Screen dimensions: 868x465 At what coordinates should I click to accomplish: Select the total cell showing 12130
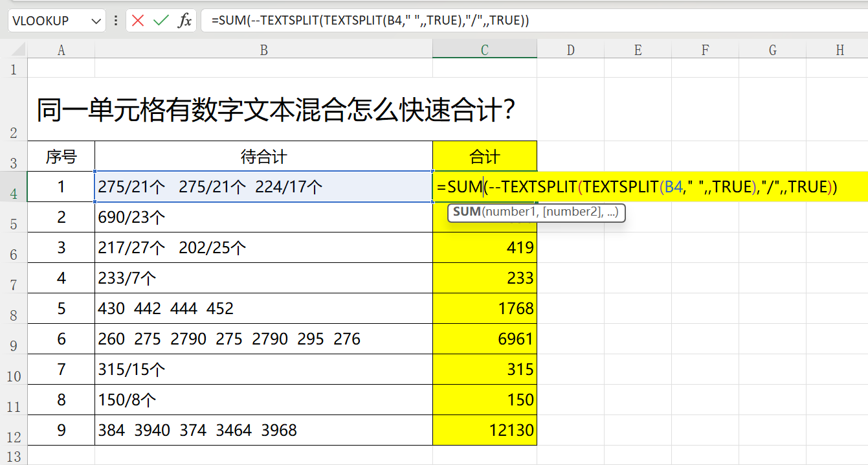(484, 430)
